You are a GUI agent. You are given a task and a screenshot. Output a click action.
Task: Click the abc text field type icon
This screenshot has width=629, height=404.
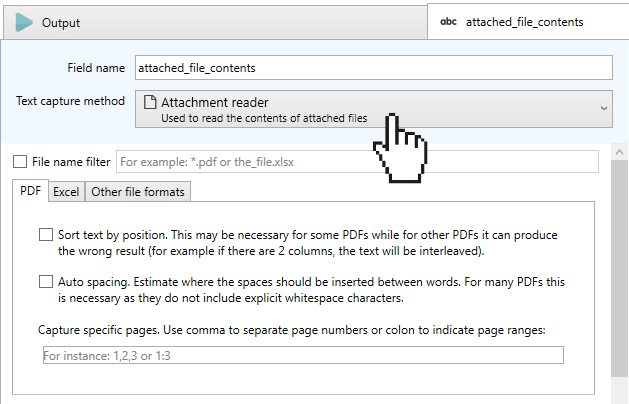(448, 22)
